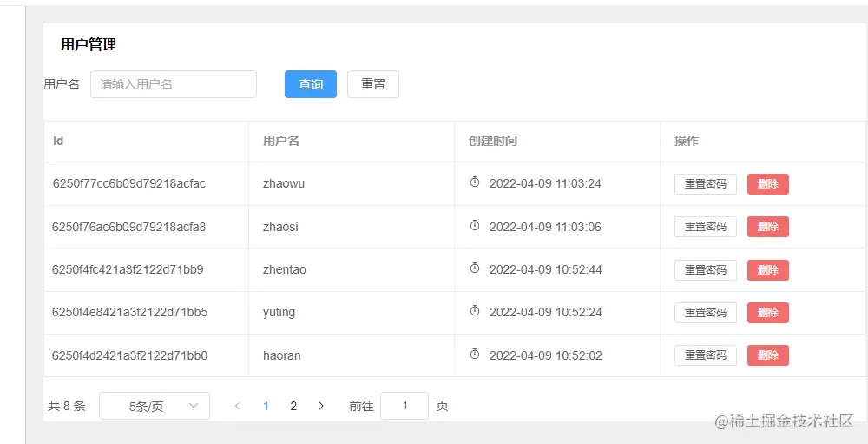The image size is (868, 444).
Task: Reset password for user yuting
Action: pyautogui.click(x=705, y=313)
